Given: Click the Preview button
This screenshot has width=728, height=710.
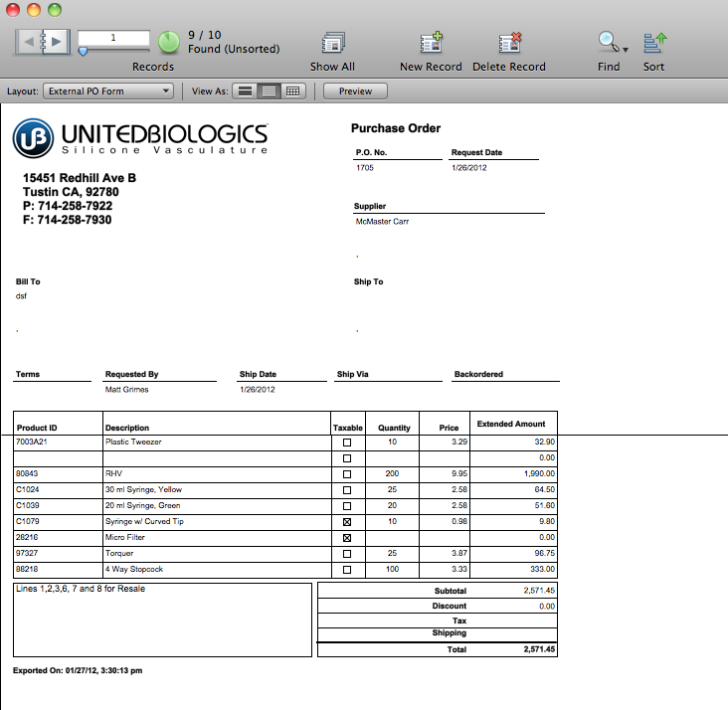Looking at the screenshot, I should click(x=355, y=91).
